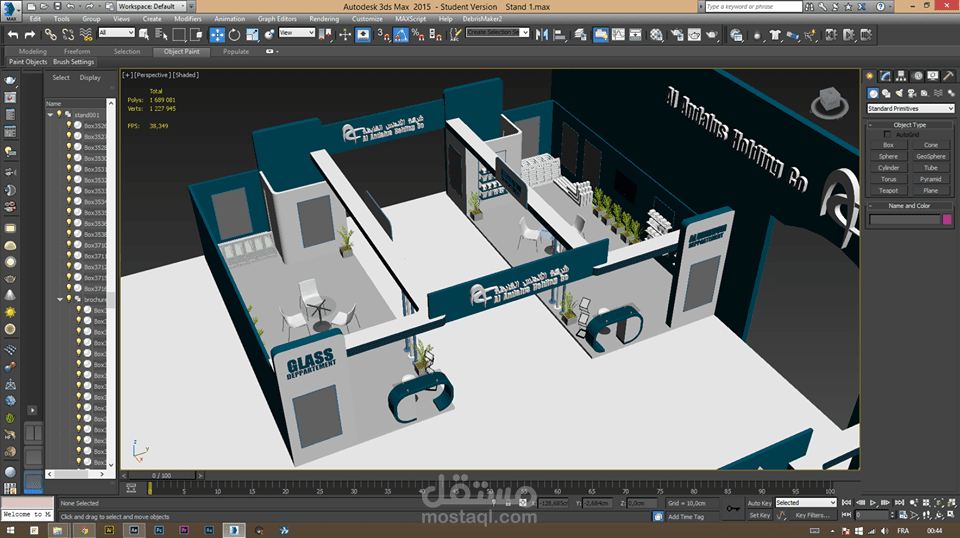Activate the Select and Scale tool
The height and width of the screenshot is (538, 960).
coord(252,35)
